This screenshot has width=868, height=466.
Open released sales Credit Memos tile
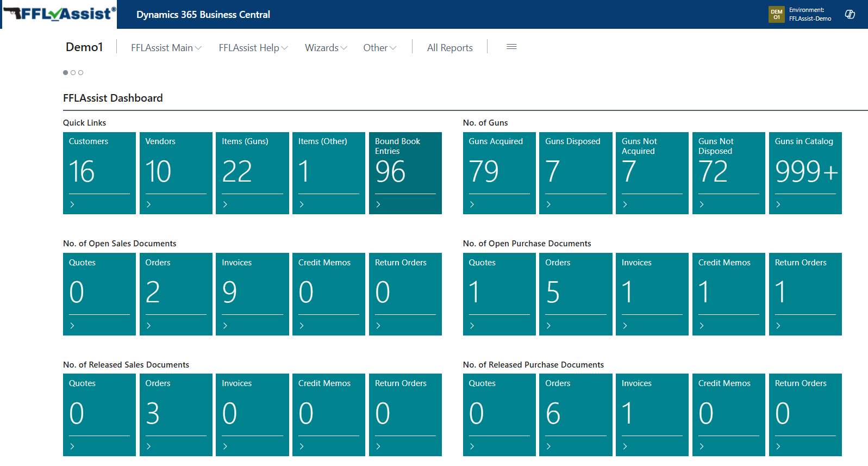(x=329, y=415)
